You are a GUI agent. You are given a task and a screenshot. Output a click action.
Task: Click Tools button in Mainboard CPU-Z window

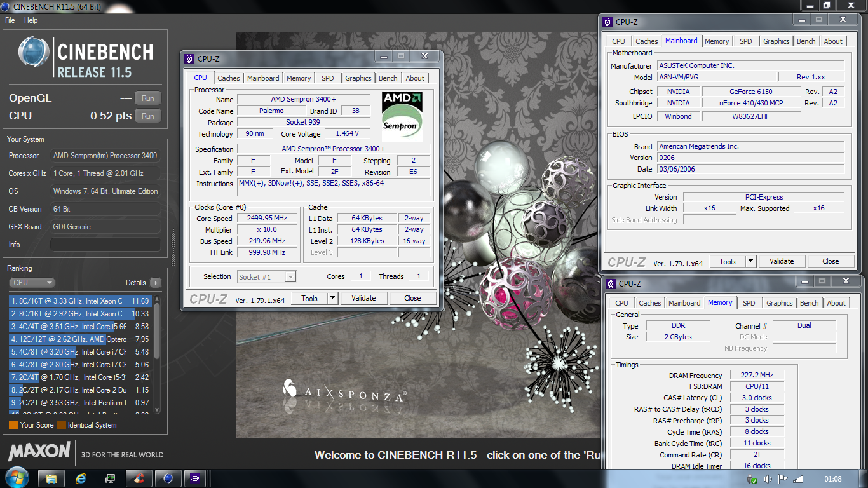point(728,261)
